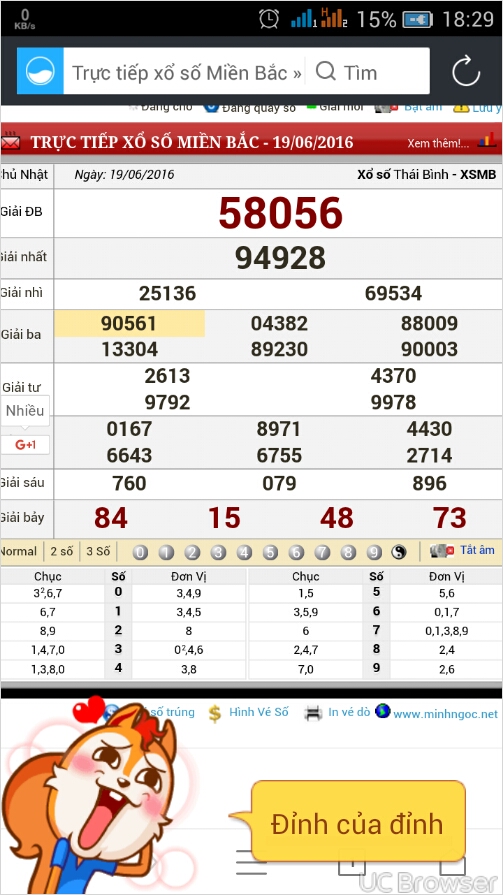The image size is (503, 895).
Task: Tap the battery charging status icon
Action: (417, 19)
